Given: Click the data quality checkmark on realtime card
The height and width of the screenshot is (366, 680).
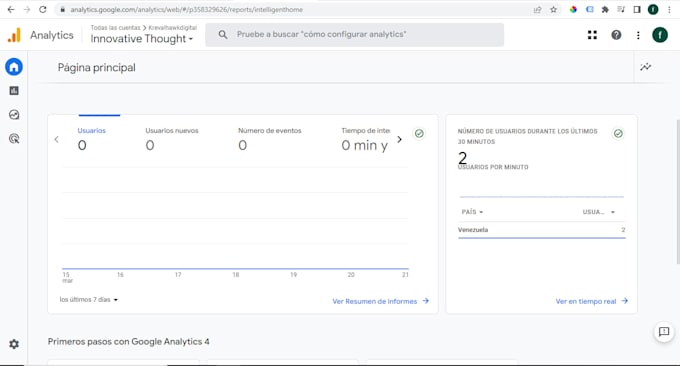Looking at the screenshot, I should (618, 134).
